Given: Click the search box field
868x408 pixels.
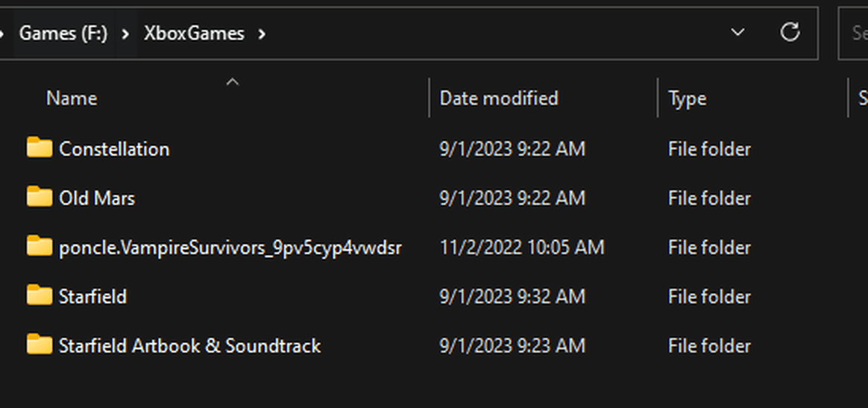Looking at the screenshot, I should click(x=857, y=33).
